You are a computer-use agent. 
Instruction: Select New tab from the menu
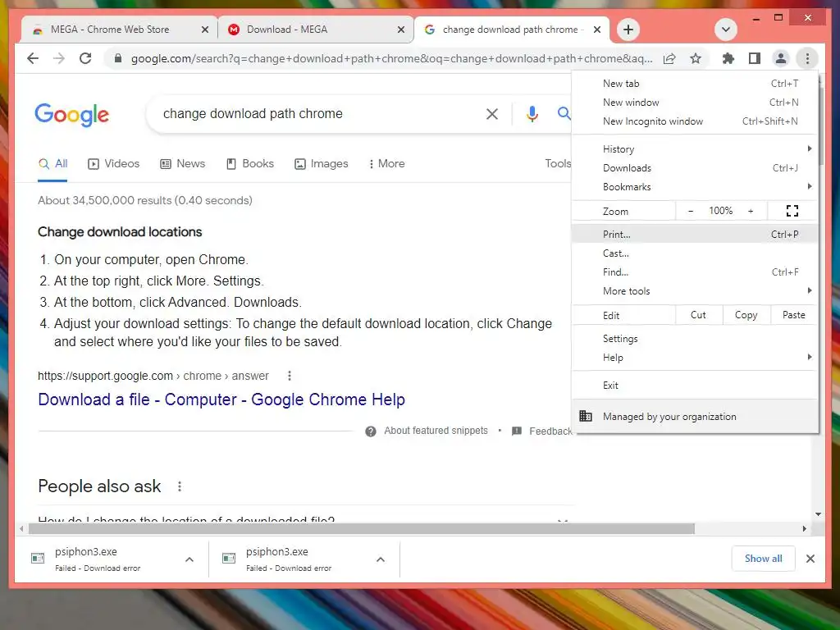point(695,84)
